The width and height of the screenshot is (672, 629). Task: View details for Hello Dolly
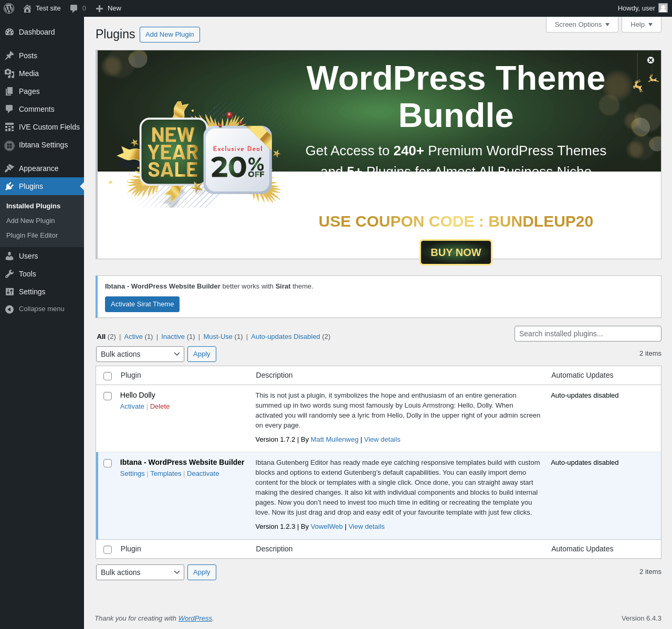382,440
